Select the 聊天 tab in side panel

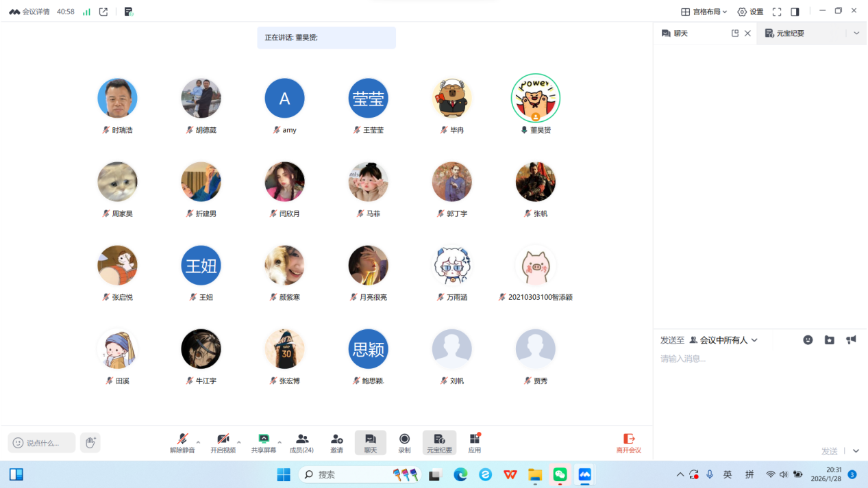click(x=680, y=33)
